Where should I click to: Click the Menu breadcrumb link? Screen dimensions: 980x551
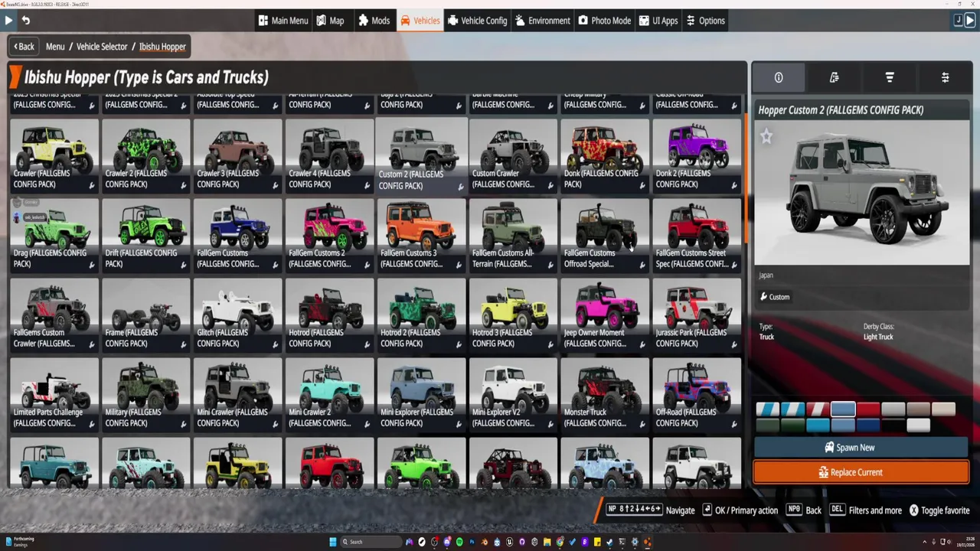tap(55, 47)
